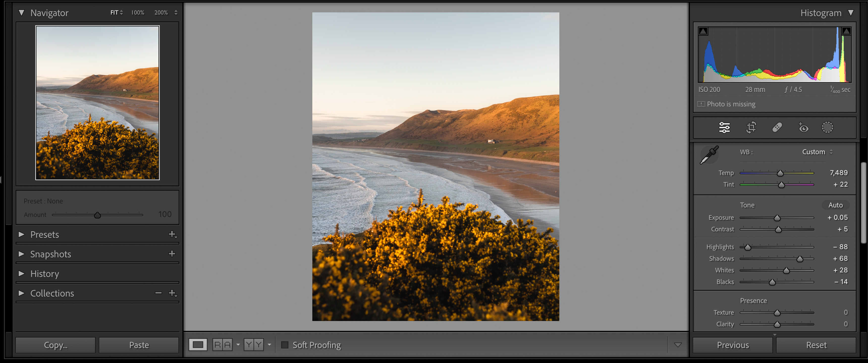
Task: Click the Paste button
Action: [x=139, y=345]
